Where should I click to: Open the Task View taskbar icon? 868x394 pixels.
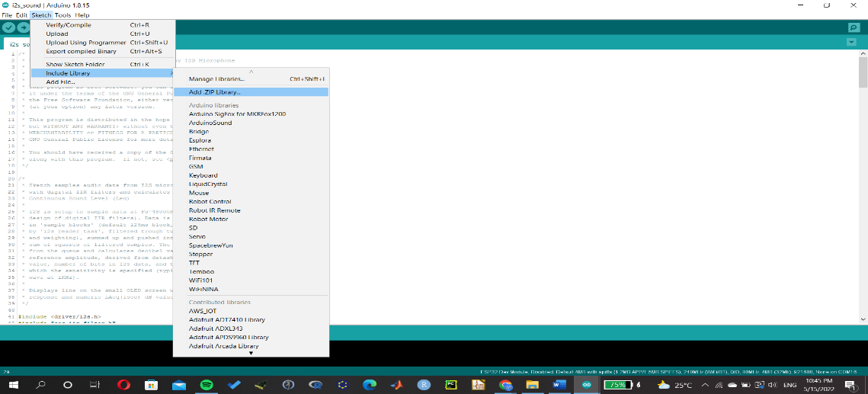[94, 385]
